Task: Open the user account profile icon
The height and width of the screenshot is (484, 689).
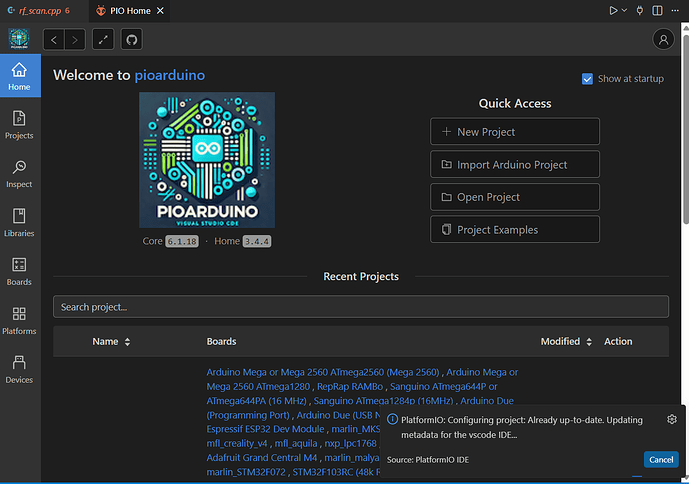Action: [x=663, y=40]
